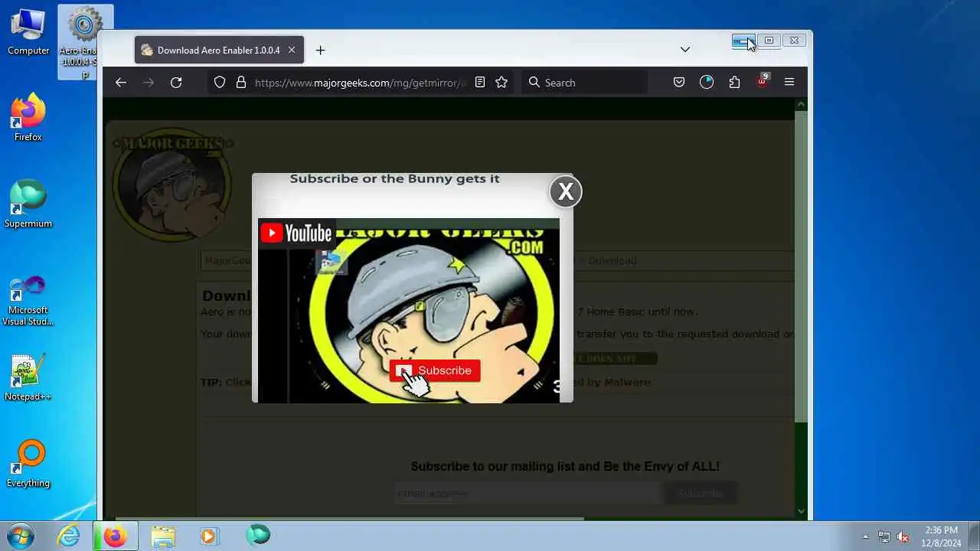
Task: Open a new tab with plus button
Action: pos(320,51)
